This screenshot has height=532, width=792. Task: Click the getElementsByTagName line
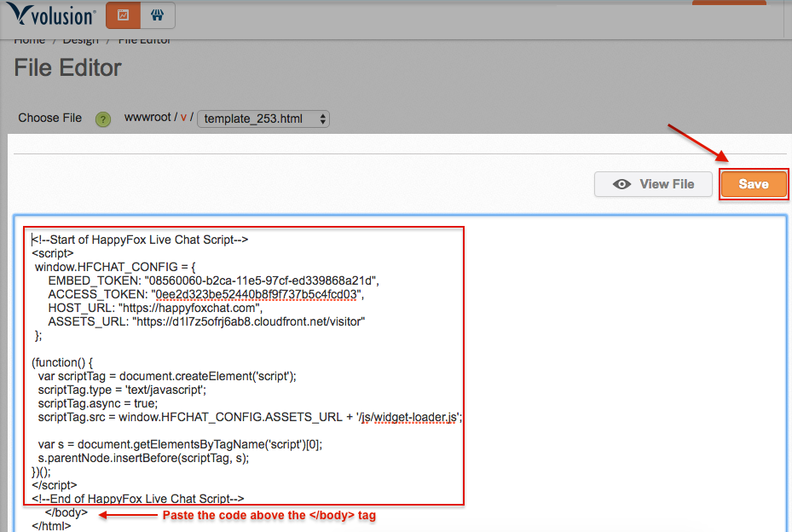point(181,444)
